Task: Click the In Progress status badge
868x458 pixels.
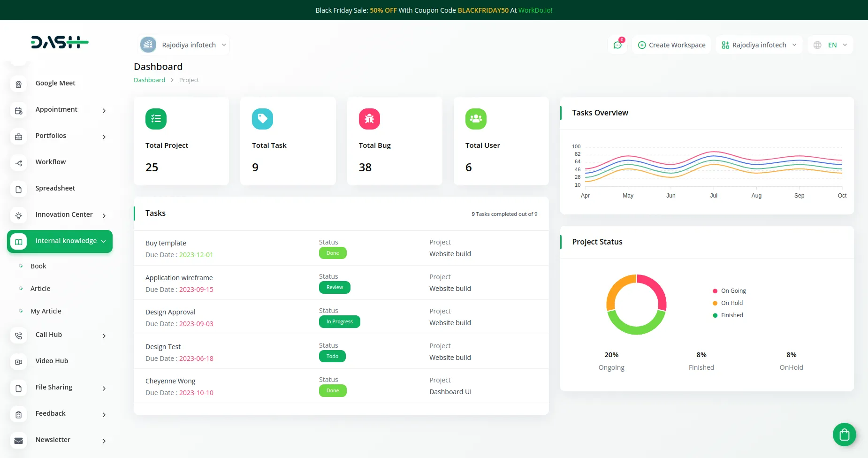Action: click(x=340, y=321)
